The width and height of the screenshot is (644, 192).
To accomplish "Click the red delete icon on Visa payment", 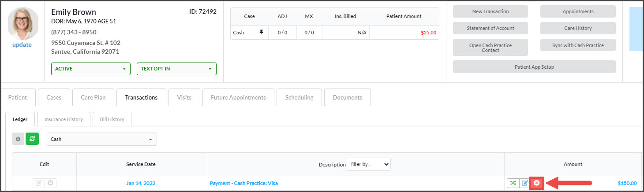I will point(536,183).
